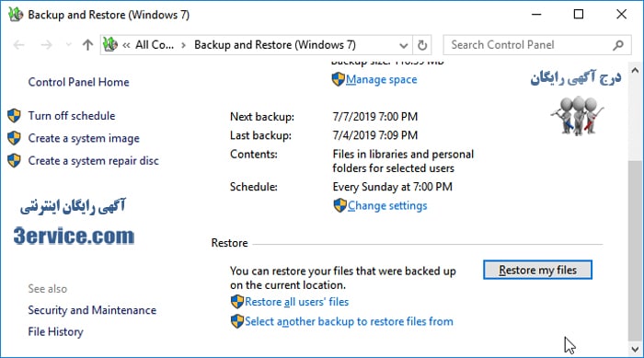Click the Last backup: label
644x358 pixels.
click(x=260, y=135)
